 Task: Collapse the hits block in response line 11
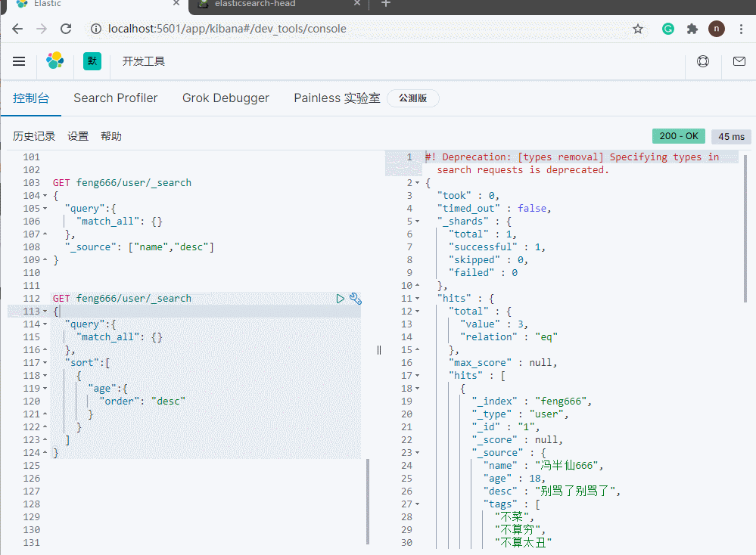pos(418,299)
